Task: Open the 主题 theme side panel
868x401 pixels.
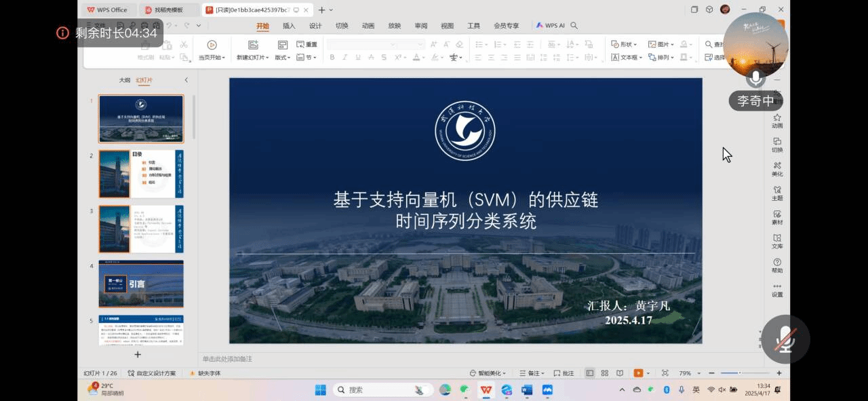Action: click(777, 193)
